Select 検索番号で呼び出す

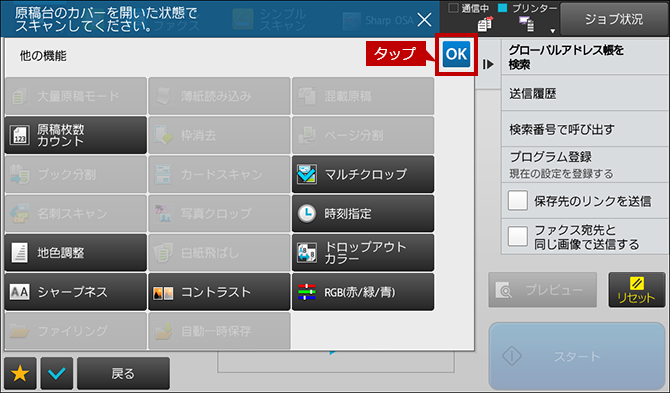tap(585, 129)
